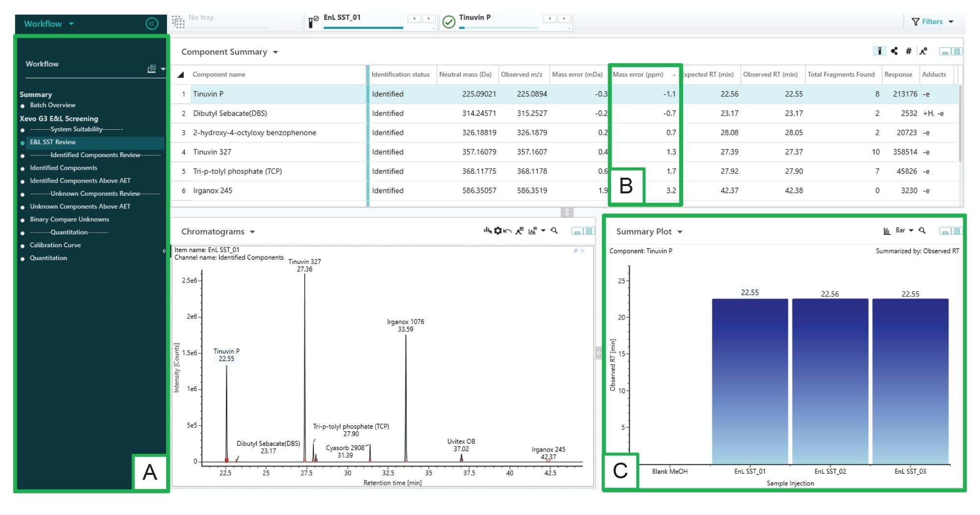Maximize the Chromatograms panel

(589, 232)
